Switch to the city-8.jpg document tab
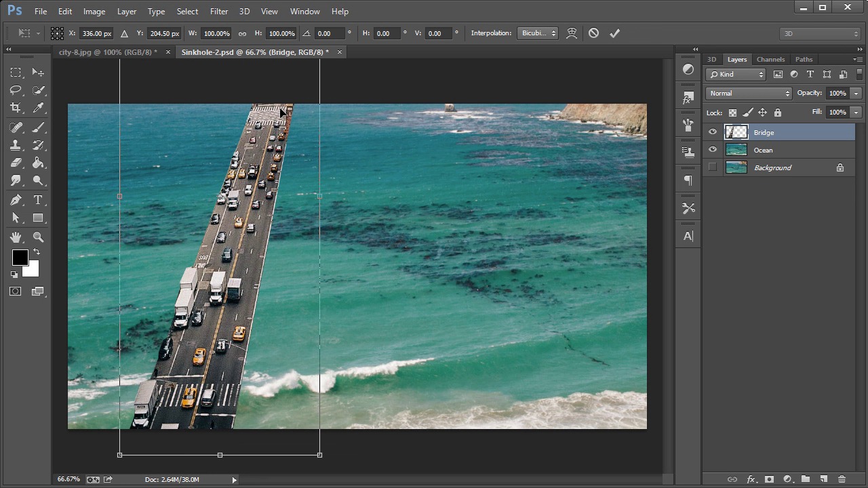The image size is (868, 488). click(107, 52)
